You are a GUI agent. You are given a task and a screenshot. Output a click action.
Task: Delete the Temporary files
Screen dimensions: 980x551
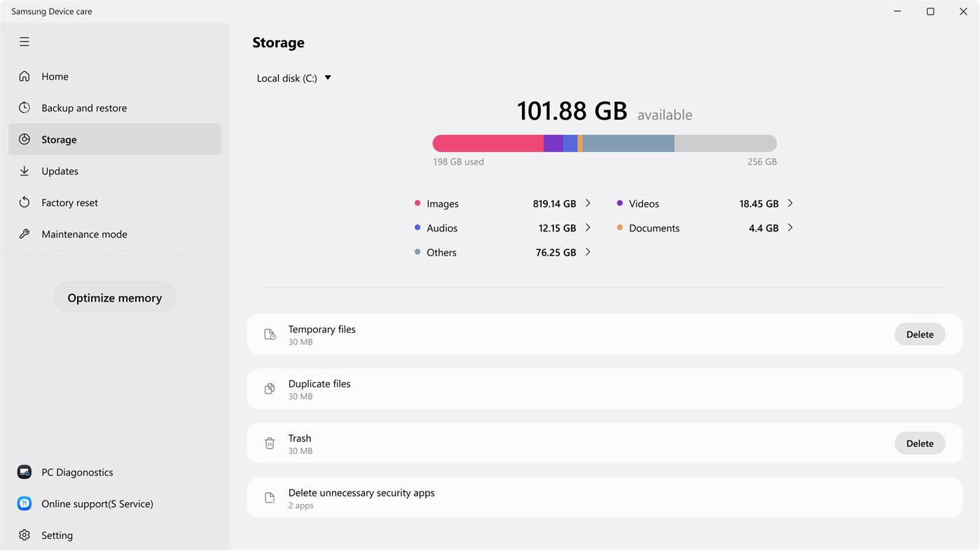[x=919, y=335]
